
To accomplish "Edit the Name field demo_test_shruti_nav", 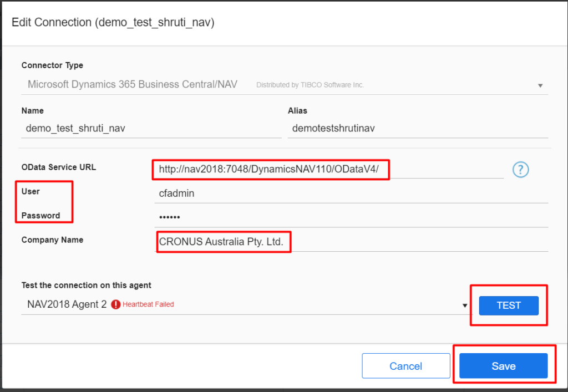I will coord(151,129).
